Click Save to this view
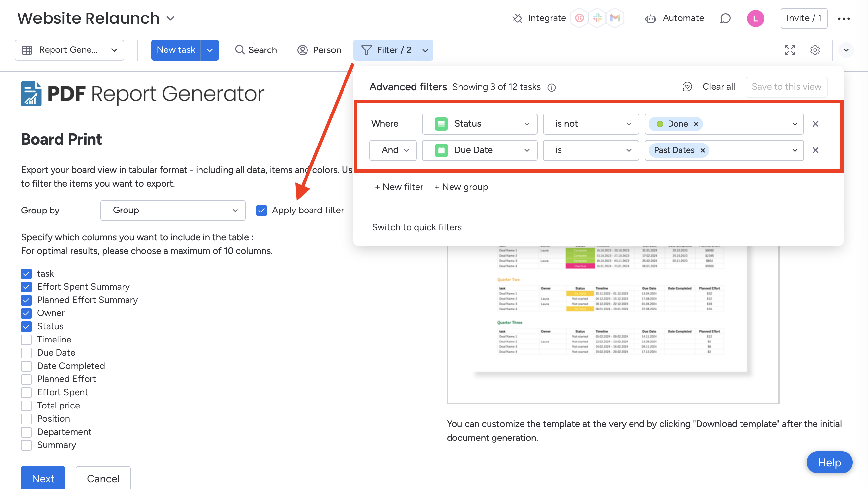868x489 pixels. (786, 87)
